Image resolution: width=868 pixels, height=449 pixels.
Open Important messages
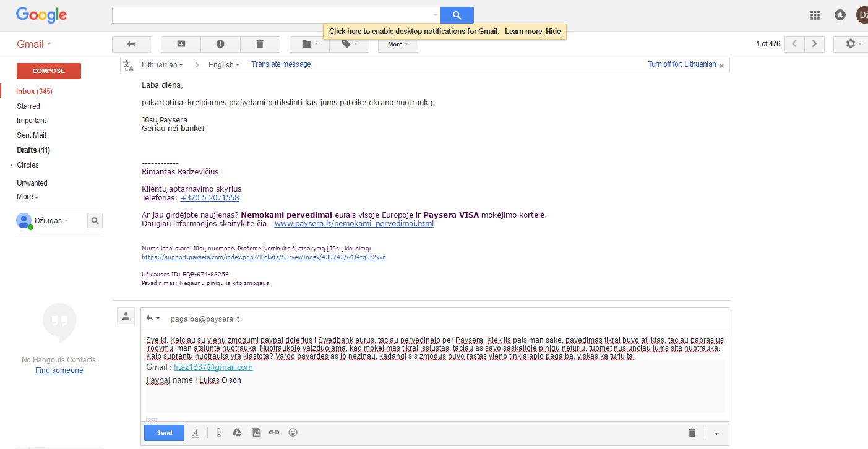(32, 121)
